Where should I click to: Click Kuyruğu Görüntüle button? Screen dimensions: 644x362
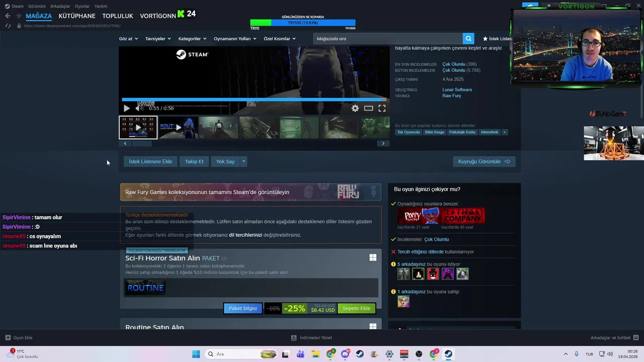pyautogui.click(x=484, y=161)
